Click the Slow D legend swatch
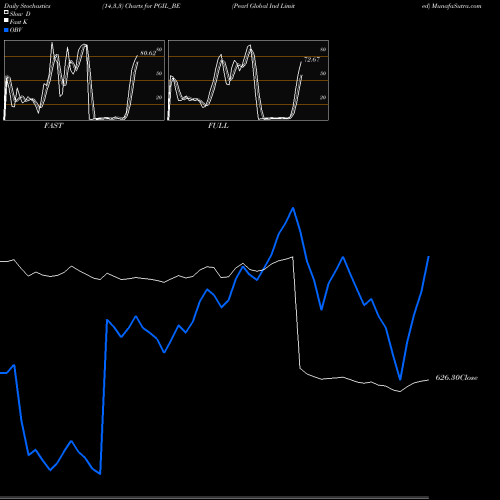This screenshot has width=500, height=500. pos(6,12)
